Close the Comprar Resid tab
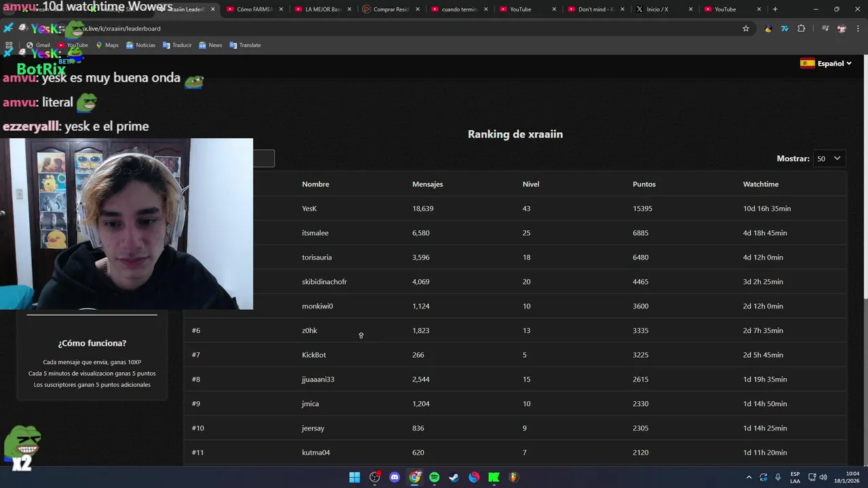Viewport: 868px width, 488px height. point(418,9)
